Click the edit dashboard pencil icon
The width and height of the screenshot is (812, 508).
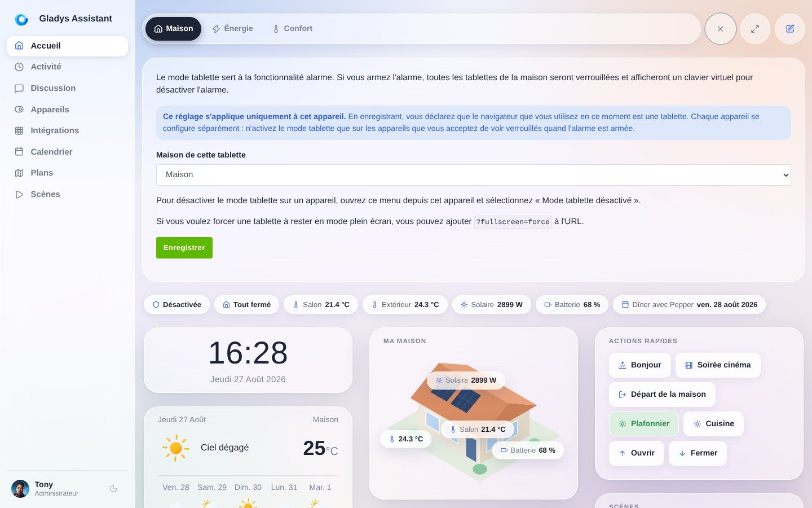tap(790, 29)
